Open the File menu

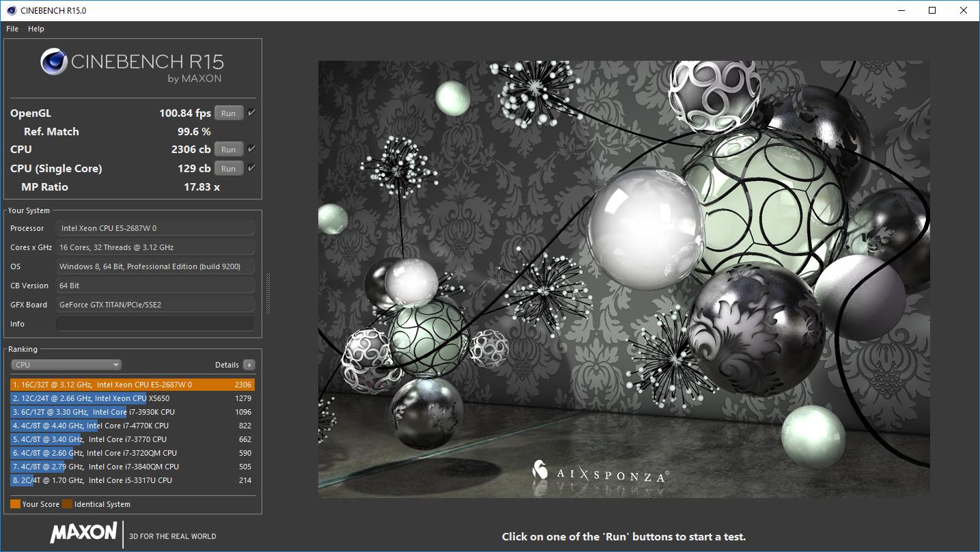tap(12, 29)
